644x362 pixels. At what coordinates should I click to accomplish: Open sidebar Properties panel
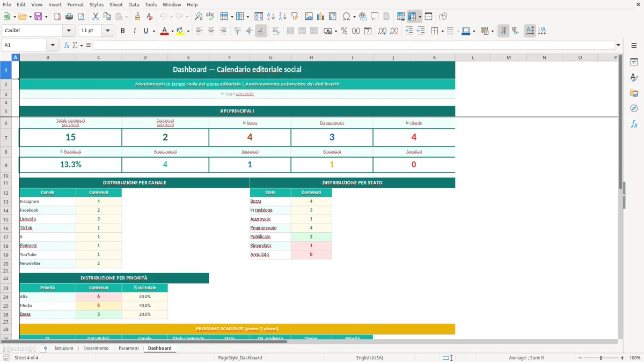[x=634, y=62]
